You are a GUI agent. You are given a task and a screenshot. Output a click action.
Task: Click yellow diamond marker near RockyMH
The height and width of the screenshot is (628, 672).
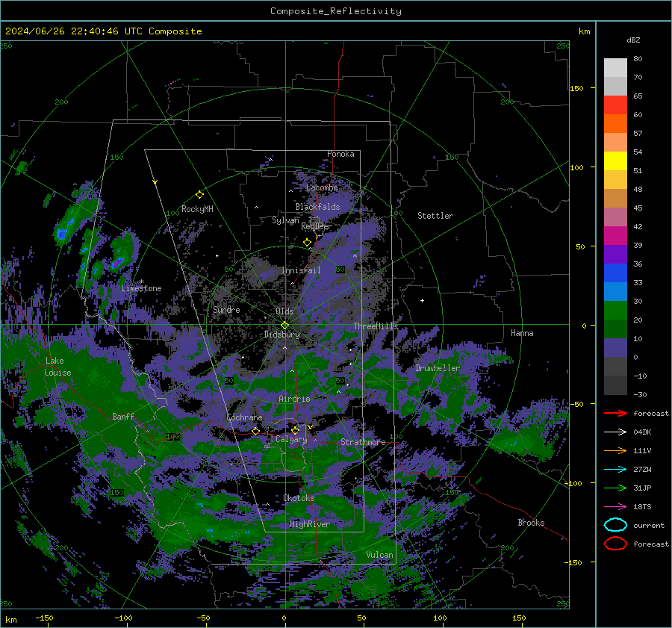(x=199, y=195)
